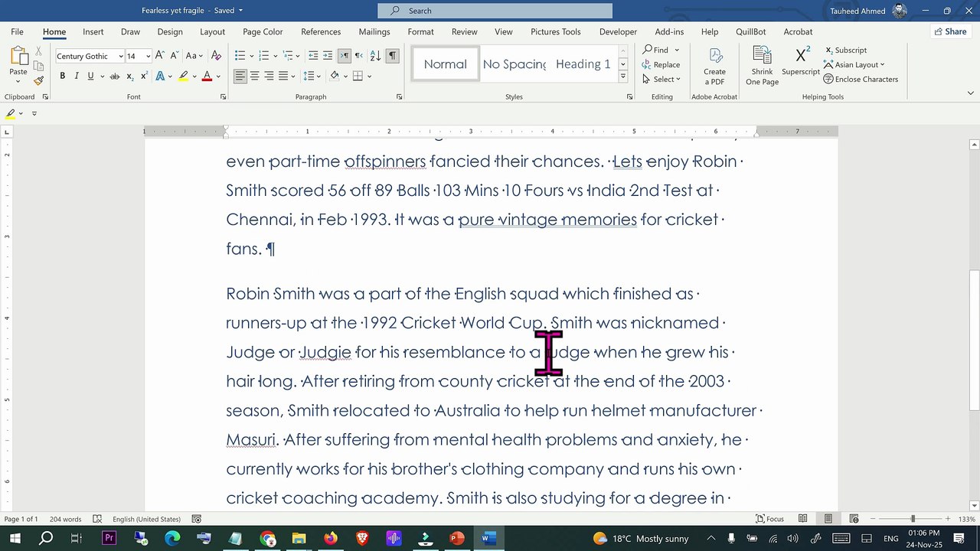
Task: Click the superscript x² icon in Font group
Action: (144, 76)
